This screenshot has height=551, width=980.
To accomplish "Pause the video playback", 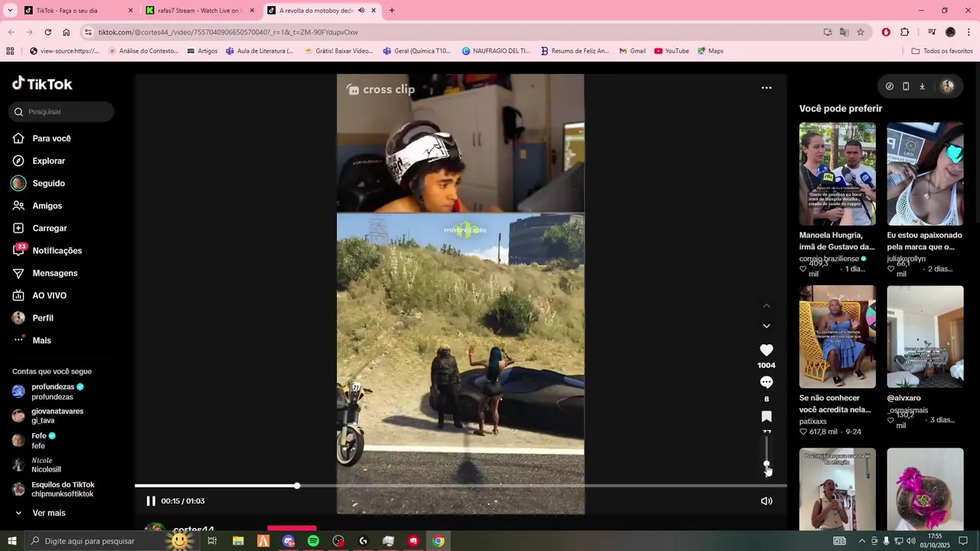I will pyautogui.click(x=151, y=501).
